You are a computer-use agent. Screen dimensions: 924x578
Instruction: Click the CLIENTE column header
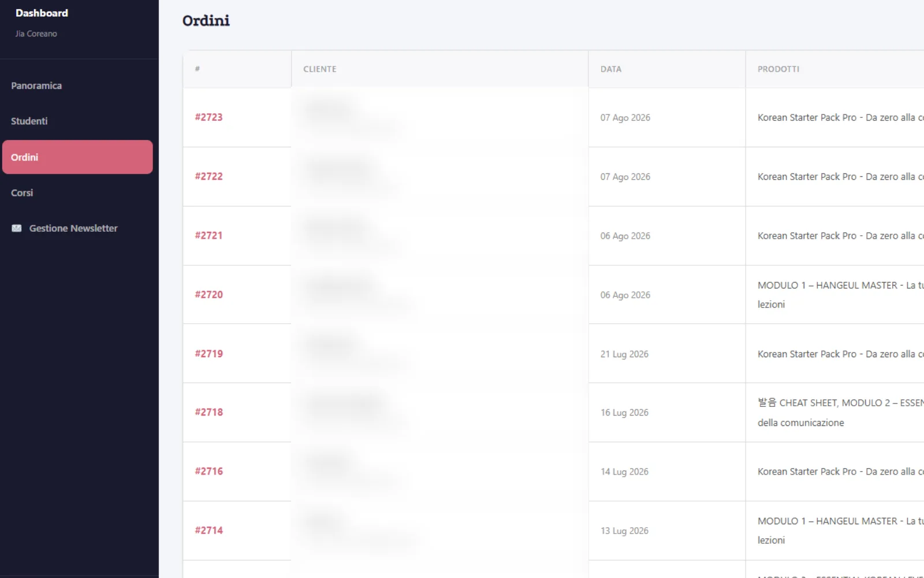320,69
